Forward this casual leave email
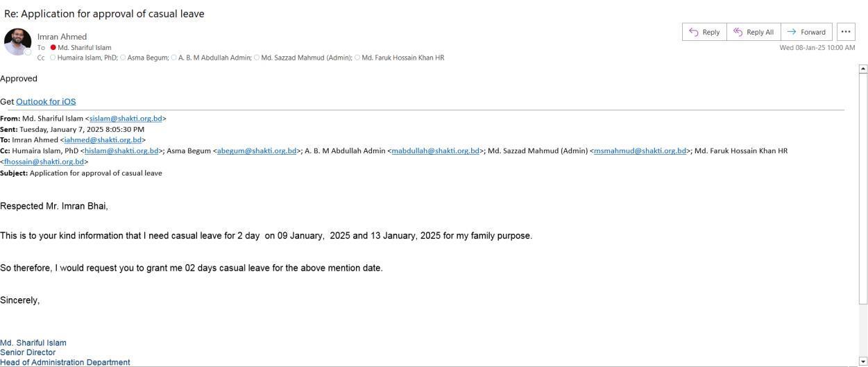 click(806, 32)
